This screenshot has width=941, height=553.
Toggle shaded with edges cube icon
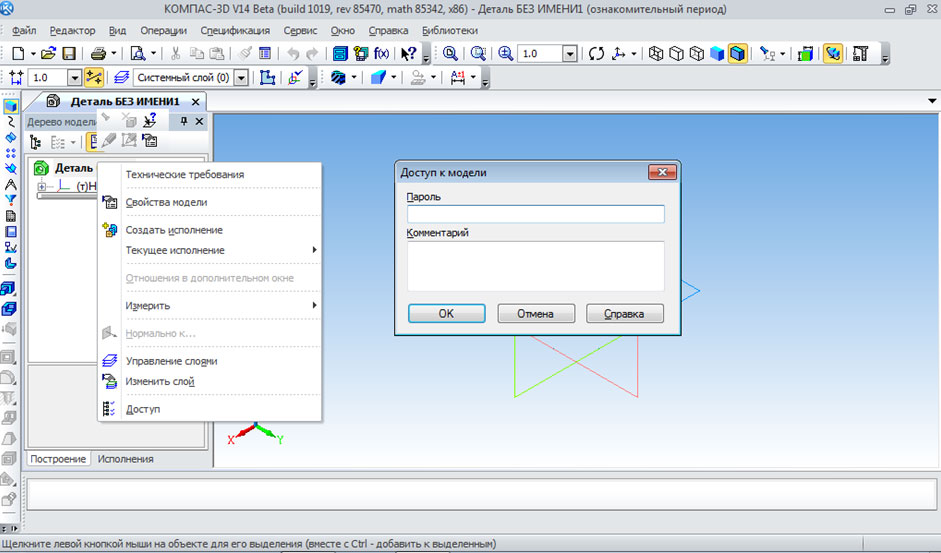(738, 53)
